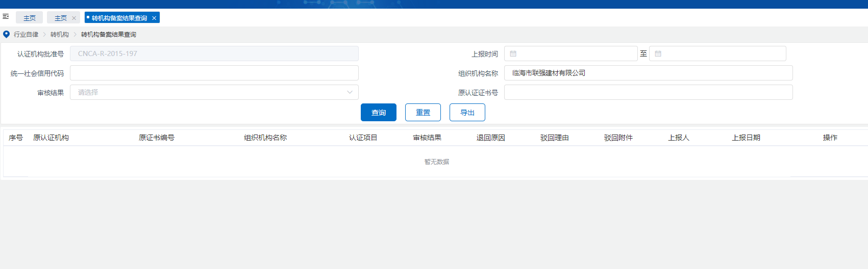The height and width of the screenshot is (269, 868).
Task: Click the start 上报时间 date input
Action: pyautogui.click(x=571, y=53)
